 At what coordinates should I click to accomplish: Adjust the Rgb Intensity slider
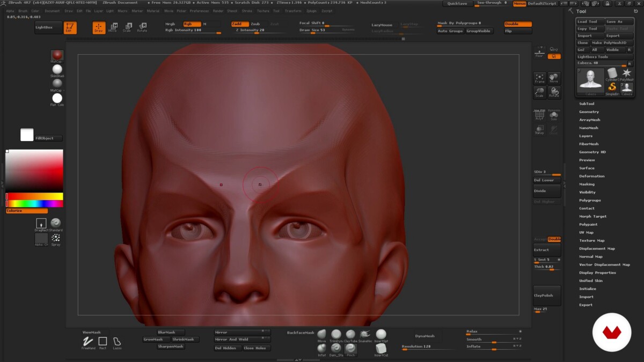point(193,31)
